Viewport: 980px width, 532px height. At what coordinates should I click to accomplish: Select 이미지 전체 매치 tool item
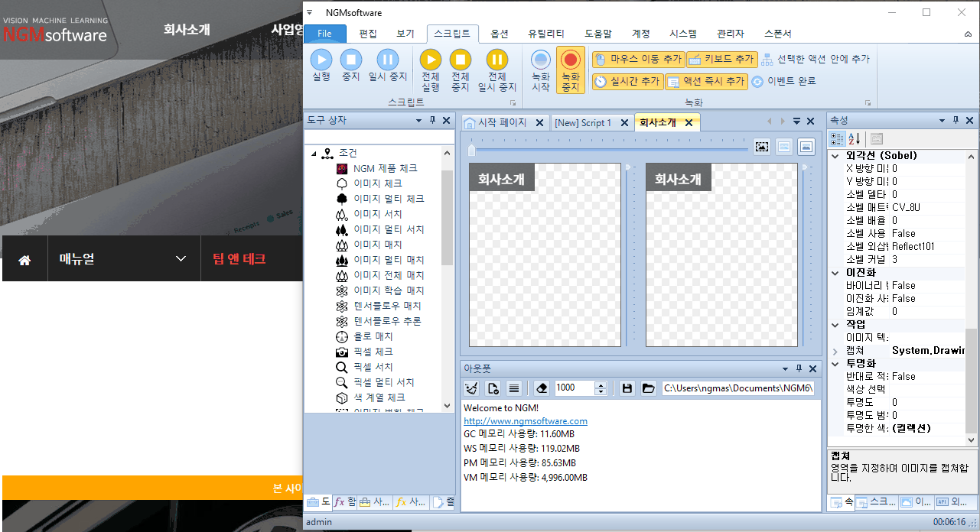click(x=388, y=275)
